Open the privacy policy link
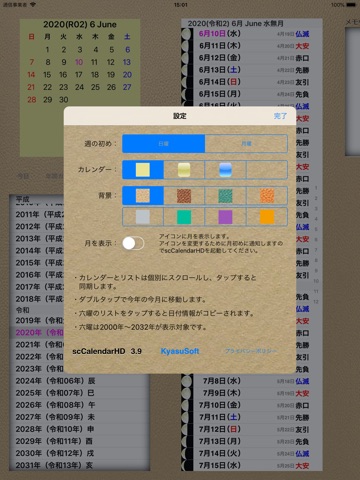 click(x=251, y=351)
